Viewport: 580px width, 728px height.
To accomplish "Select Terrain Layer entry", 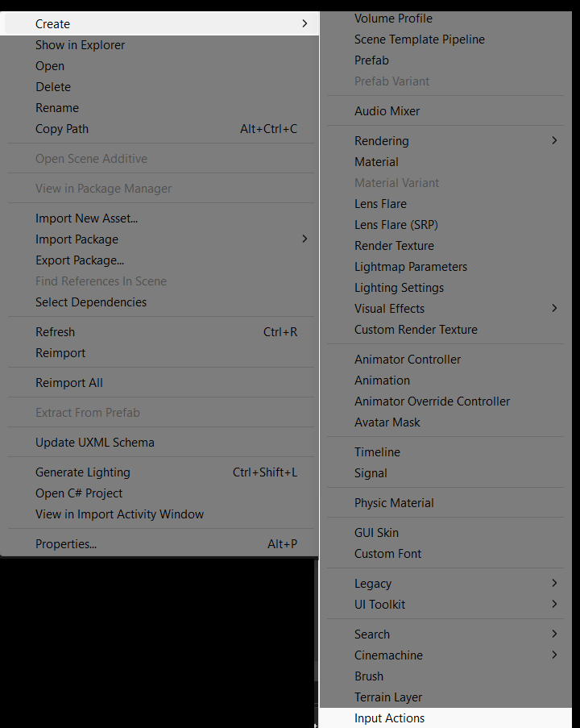I will 388,697.
